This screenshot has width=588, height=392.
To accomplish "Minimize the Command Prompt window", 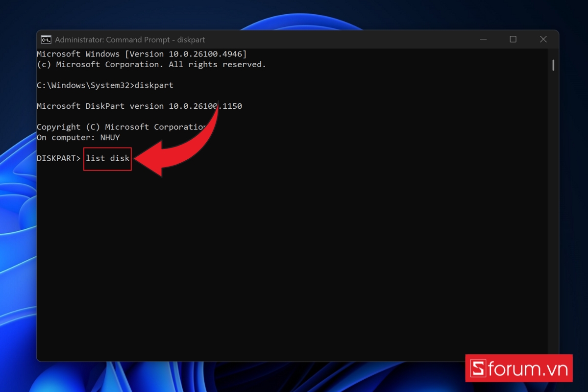I will tap(483, 39).
